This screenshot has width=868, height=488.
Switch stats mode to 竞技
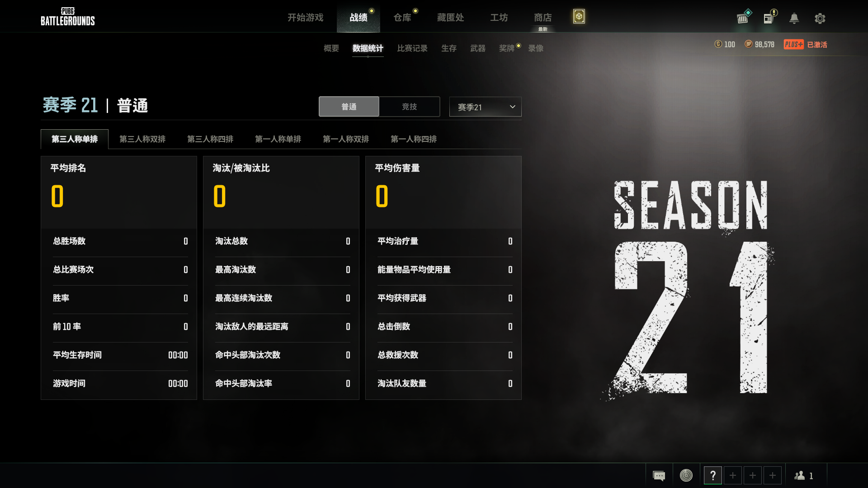[x=409, y=107]
